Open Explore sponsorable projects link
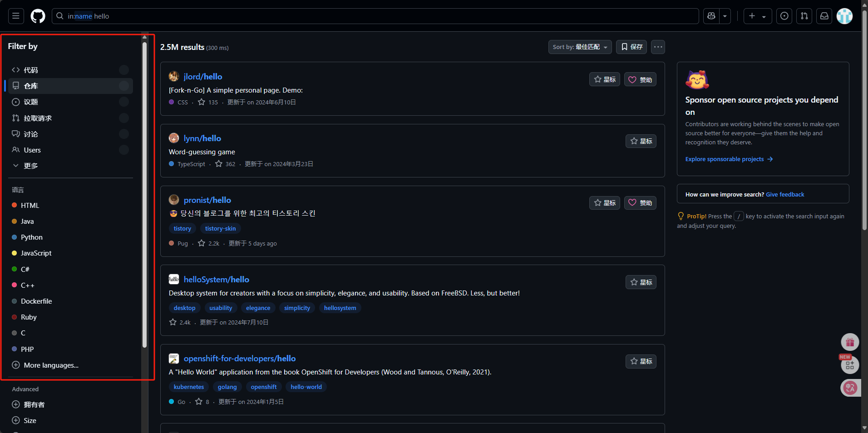 (x=729, y=159)
